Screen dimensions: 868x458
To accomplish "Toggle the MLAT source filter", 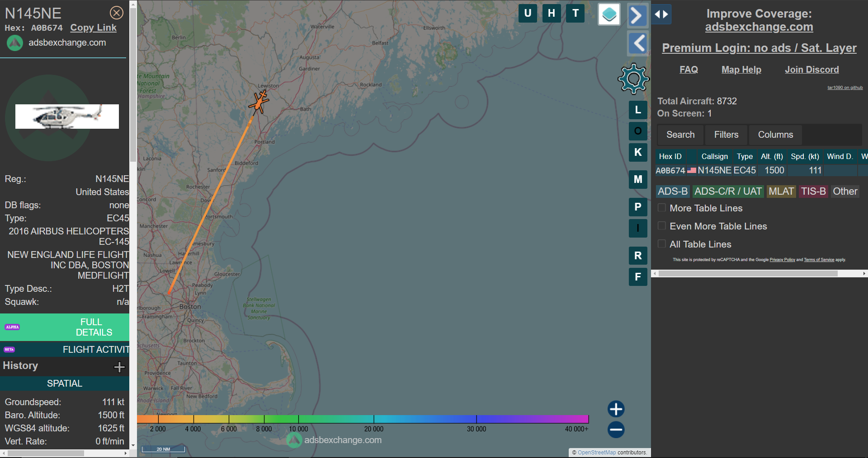I will point(781,192).
